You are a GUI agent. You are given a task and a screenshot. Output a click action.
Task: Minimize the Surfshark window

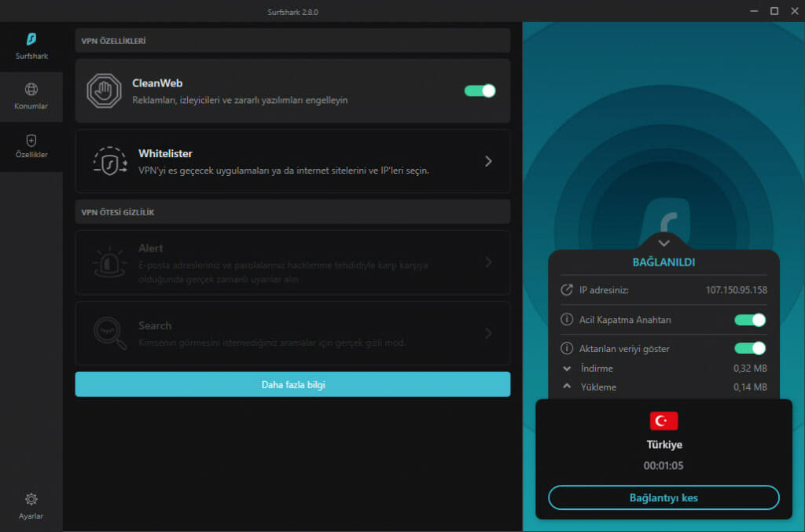[754, 11]
